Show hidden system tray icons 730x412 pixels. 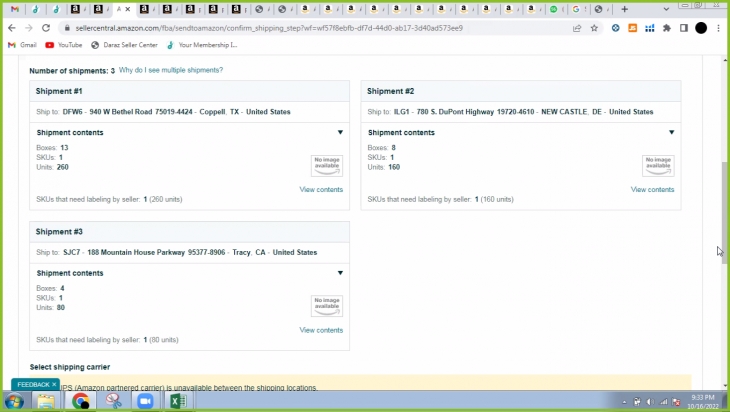pos(624,402)
